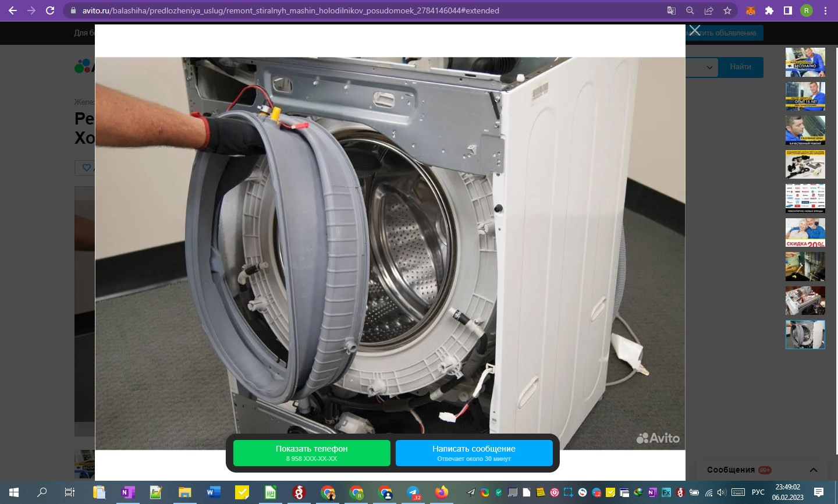Click the avito.ru address bar URL

point(291,10)
